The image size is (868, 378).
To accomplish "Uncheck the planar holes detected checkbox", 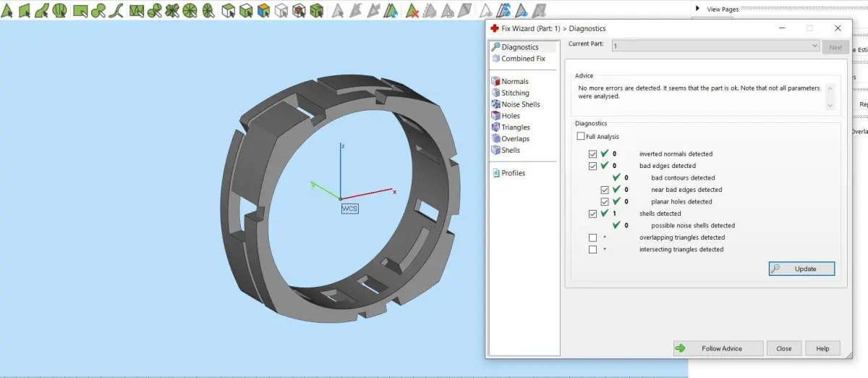I will coord(605,201).
